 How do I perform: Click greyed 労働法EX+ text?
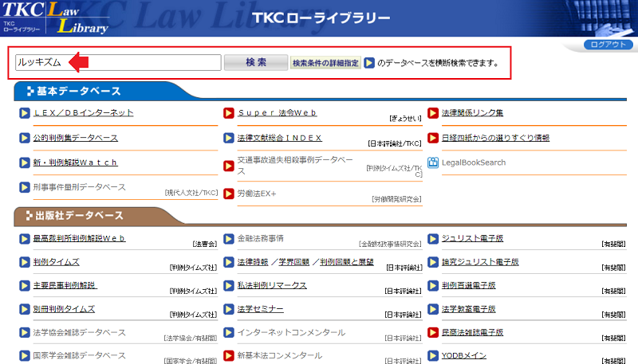(x=257, y=194)
